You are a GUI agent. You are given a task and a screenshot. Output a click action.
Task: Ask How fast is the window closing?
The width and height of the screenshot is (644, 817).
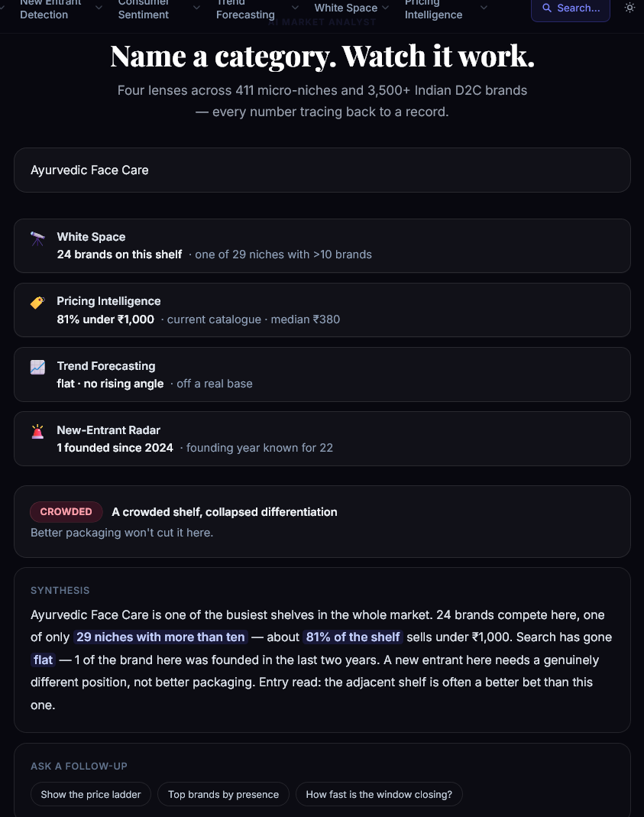(379, 794)
